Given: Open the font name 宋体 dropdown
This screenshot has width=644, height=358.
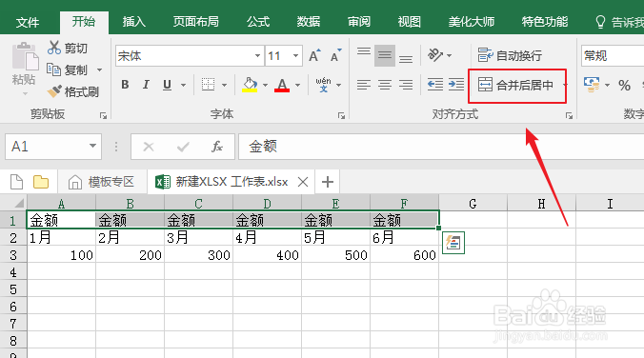Looking at the screenshot, I should click(257, 55).
